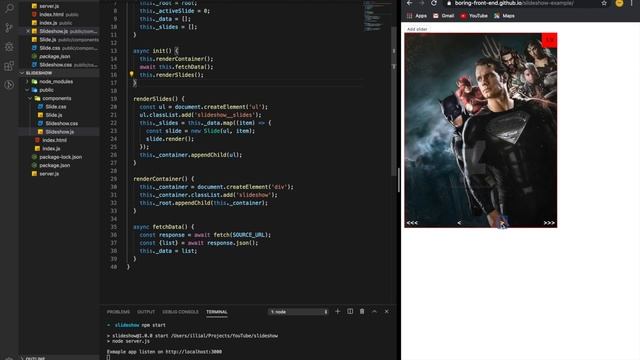The height and width of the screenshot is (360, 640).
Task: Switch to the OUTPUT tab
Action: [x=146, y=312]
